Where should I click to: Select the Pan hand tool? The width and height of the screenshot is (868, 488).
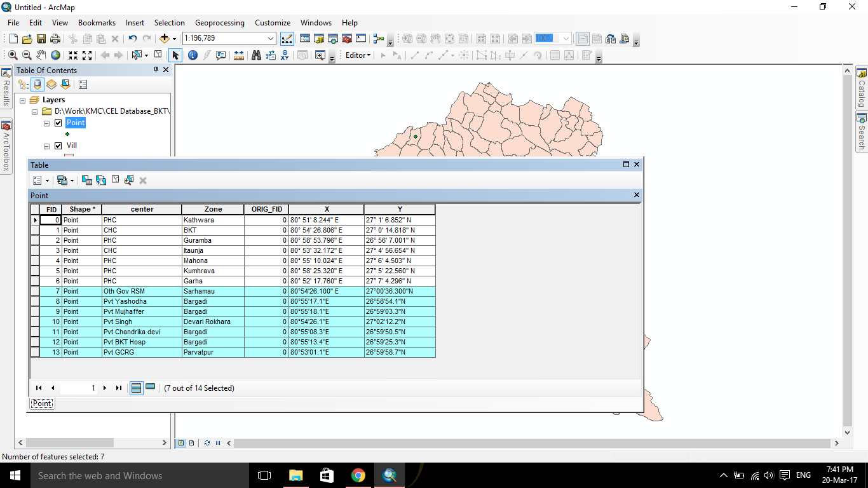pos(41,55)
